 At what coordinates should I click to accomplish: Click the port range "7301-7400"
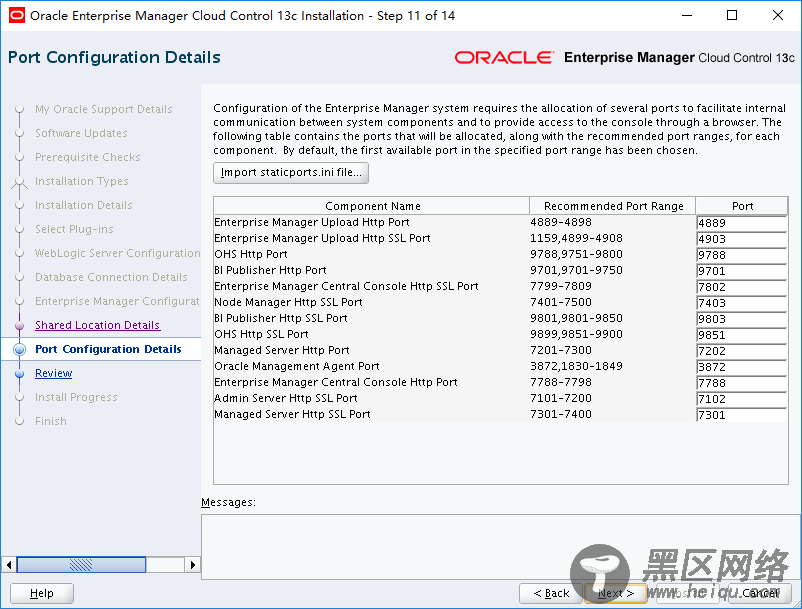[x=561, y=414]
